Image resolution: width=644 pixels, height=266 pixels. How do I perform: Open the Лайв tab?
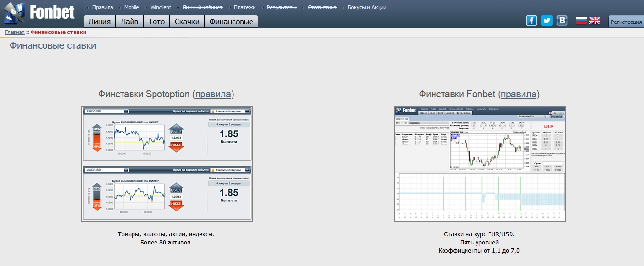(x=130, y=22)
